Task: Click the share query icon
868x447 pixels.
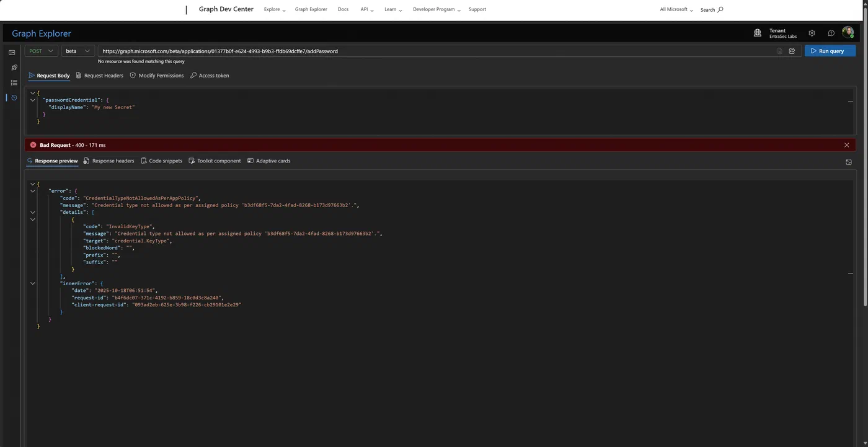Action: pos(792,51)
